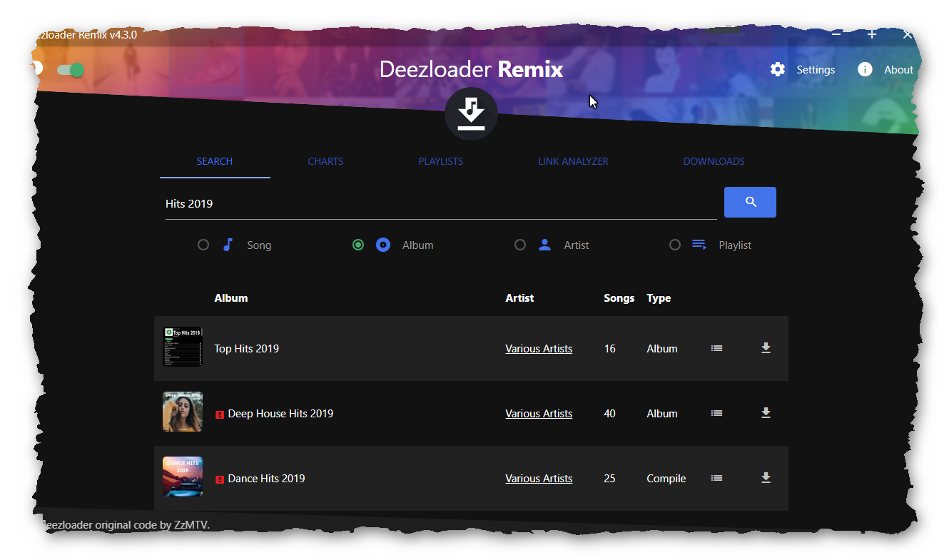Screen dimensions: 949x560
Task: Open the LINK ANALYZER tab
Action: pos(573,161)
